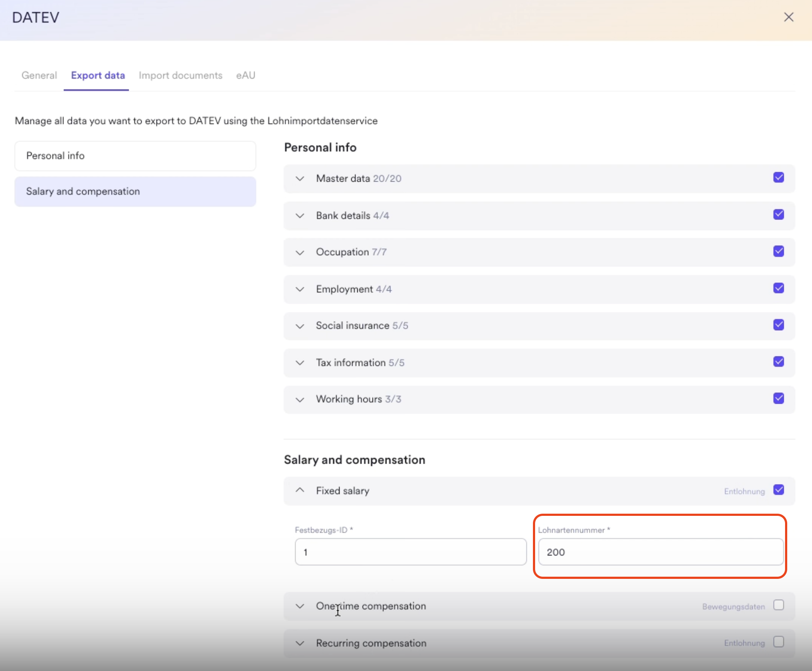The height and width of the screenshot is (671, 812).
Task: Uncheck the Social insurance export checkbox
Action: pyautogui.click(x=778, y=325)
